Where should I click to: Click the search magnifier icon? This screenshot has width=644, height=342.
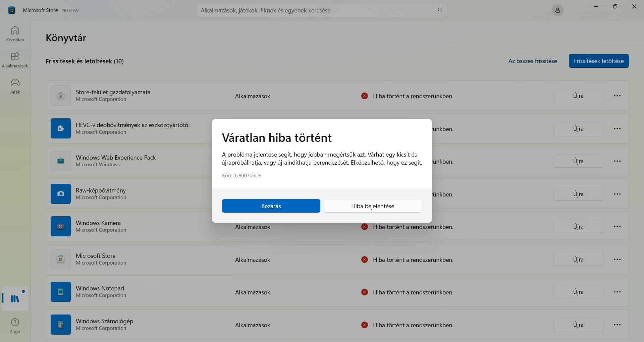point(440,10)
